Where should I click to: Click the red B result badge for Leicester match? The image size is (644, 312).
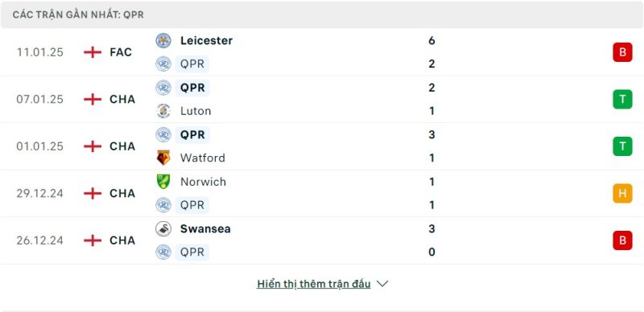pos(622,52)
